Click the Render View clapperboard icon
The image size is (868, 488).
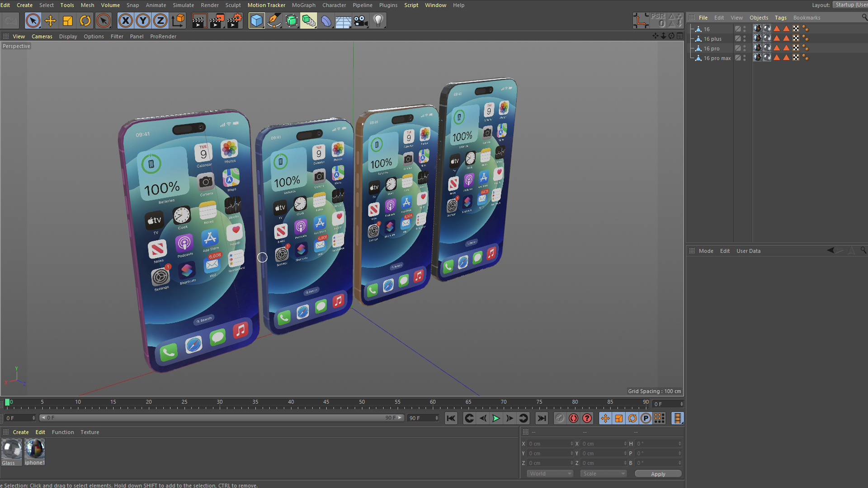(198, 21)
